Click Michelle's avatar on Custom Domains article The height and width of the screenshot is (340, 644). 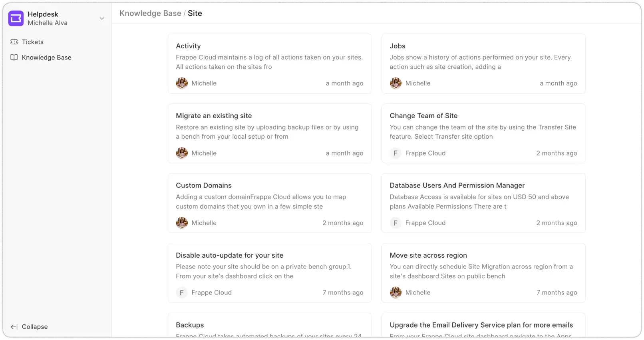182,223
